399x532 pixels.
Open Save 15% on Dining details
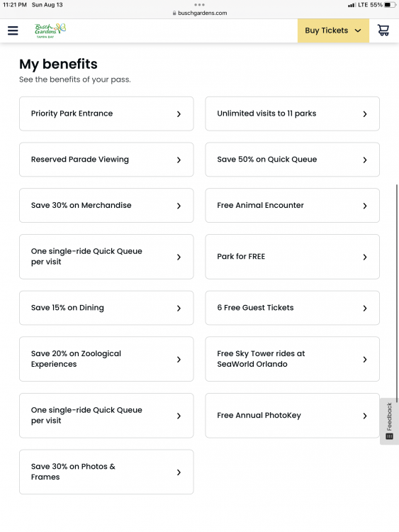[106, 308]
